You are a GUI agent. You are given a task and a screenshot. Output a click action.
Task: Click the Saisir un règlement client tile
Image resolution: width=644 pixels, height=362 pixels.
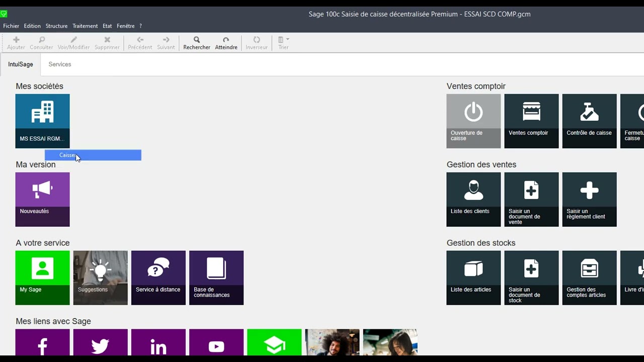coord(589,200)
